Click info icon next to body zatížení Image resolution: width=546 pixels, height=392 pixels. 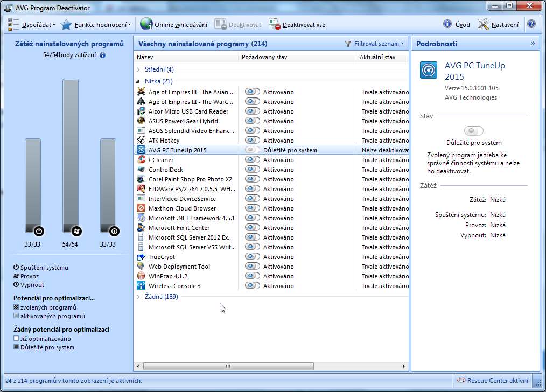pyautogui.click(x=102, y=55)
